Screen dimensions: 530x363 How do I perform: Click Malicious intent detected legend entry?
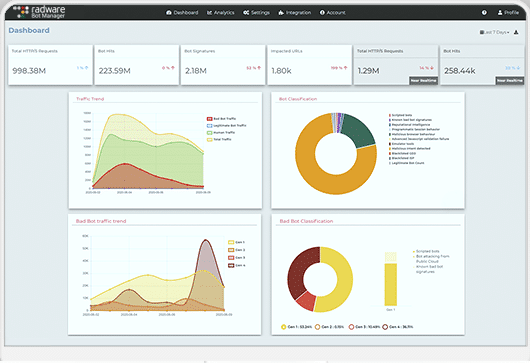coord(410,148)
